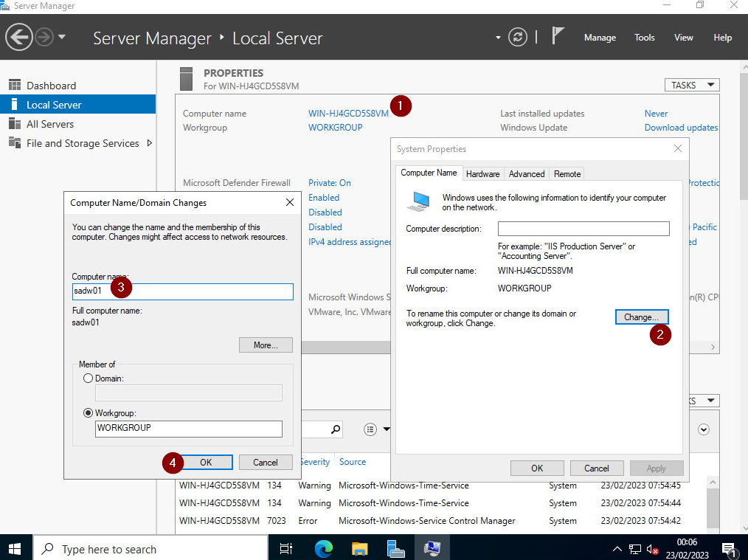Open the Manage menu
The height and width of the screenshot is (560, 748).
600,38
